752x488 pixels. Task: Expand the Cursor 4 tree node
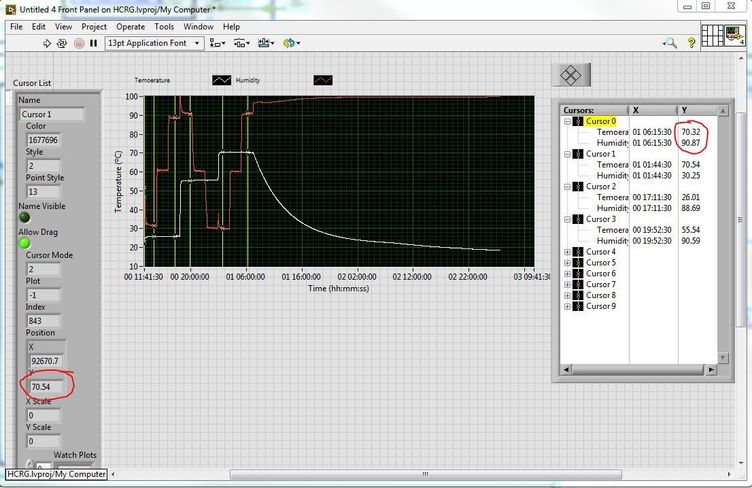[567, 252]
